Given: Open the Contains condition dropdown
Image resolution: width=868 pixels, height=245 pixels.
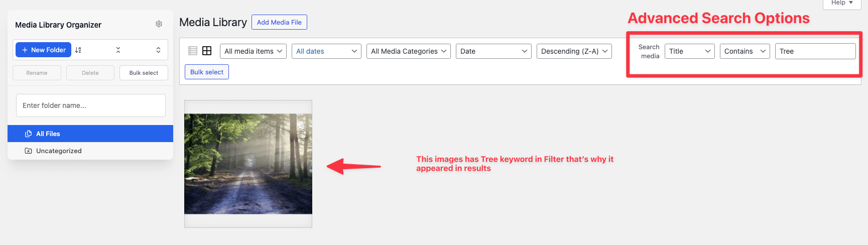Looking at the screenshot, I should click(745, 51).
